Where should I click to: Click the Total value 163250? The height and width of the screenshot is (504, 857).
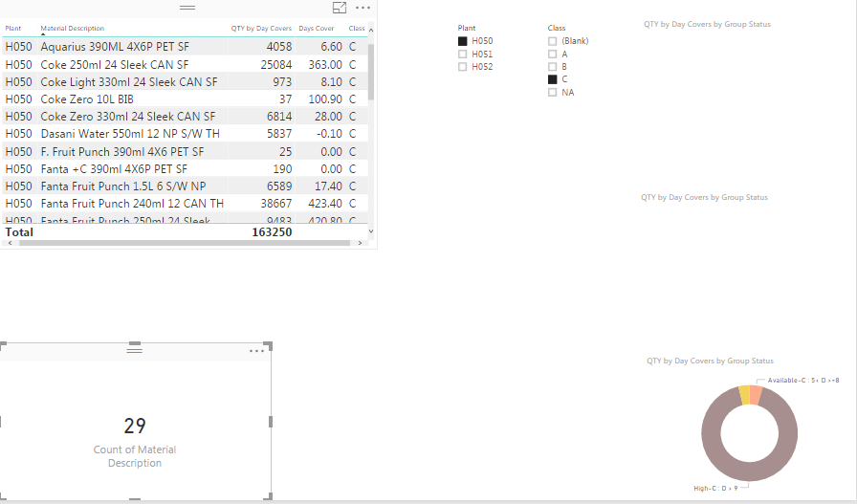272,231
